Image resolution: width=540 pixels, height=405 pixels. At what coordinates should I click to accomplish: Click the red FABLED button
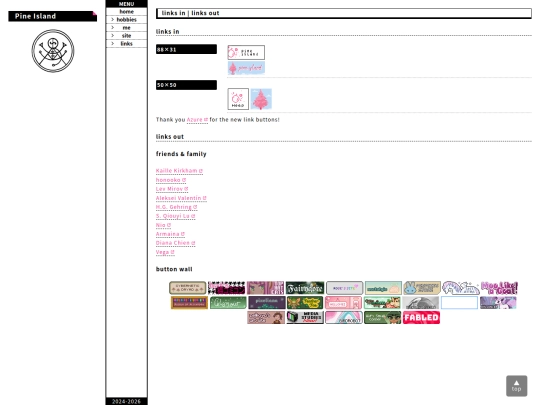pyautogui.click(x=421, y=317)
